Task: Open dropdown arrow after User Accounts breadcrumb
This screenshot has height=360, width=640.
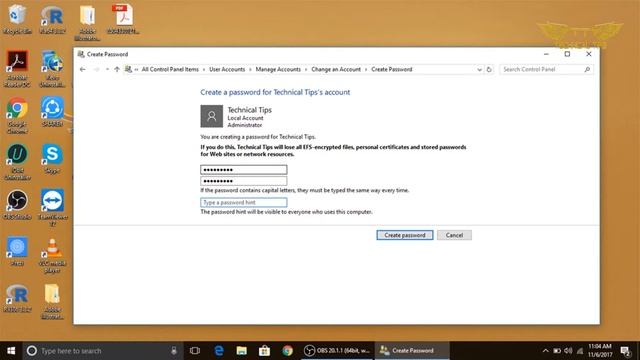Action: [250, 69]
